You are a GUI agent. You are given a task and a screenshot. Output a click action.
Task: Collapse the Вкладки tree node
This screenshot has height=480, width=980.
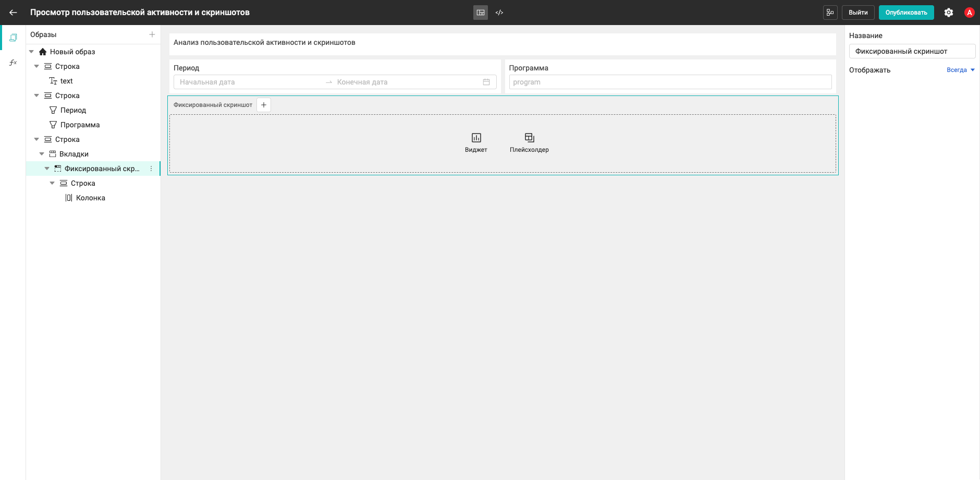42,154
